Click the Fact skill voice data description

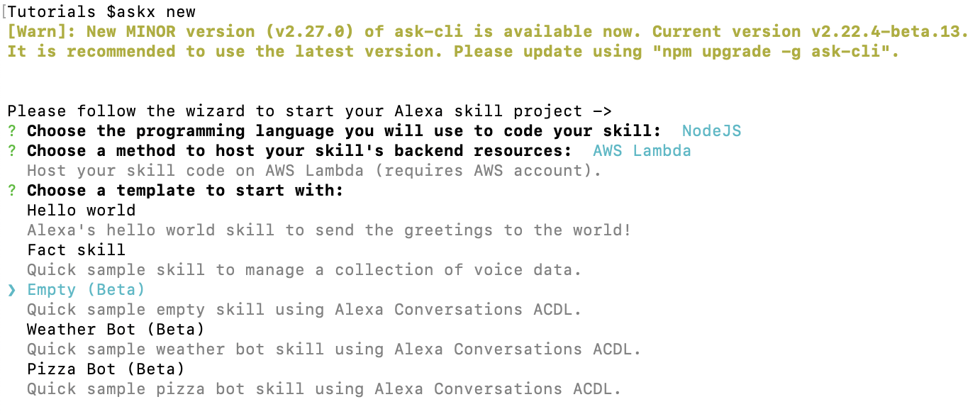304,270
